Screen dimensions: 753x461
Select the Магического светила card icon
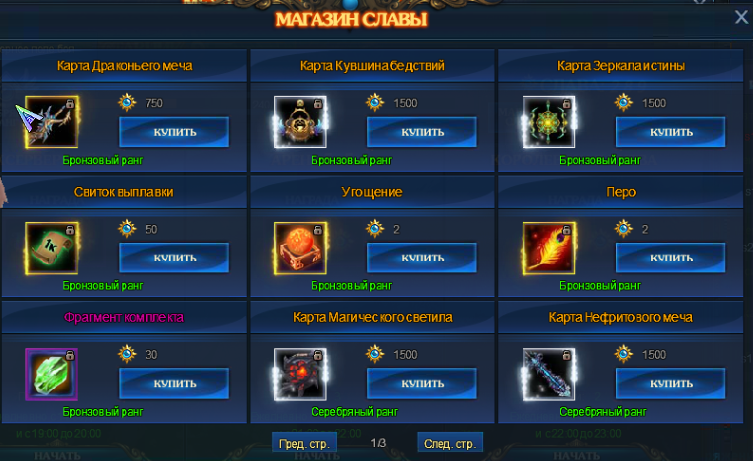point(300,374)
